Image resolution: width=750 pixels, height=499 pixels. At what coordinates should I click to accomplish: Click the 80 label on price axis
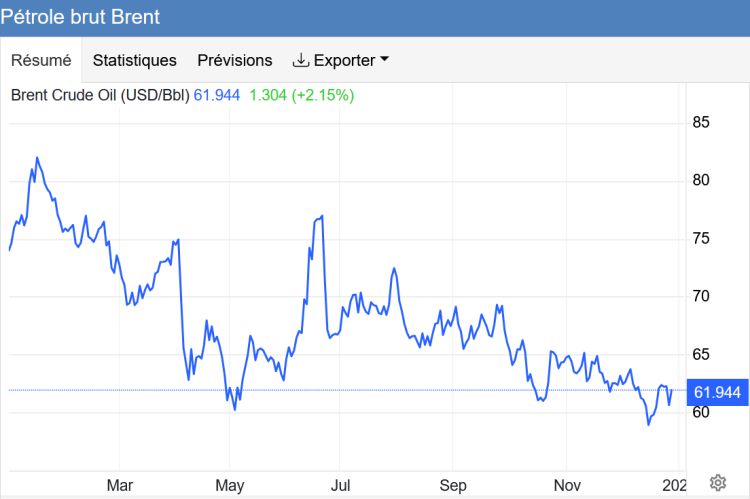pos(701,181)
